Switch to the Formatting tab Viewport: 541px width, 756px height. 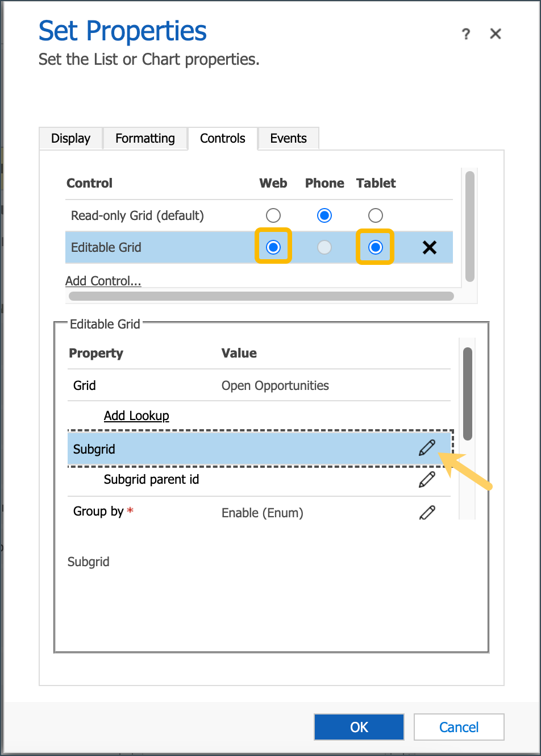[145, 138]
